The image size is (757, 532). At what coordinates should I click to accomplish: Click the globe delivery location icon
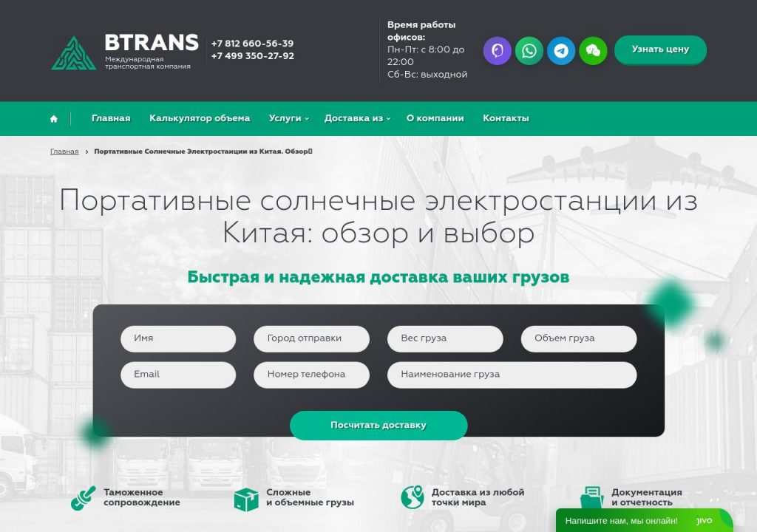[x=412, y=497]
